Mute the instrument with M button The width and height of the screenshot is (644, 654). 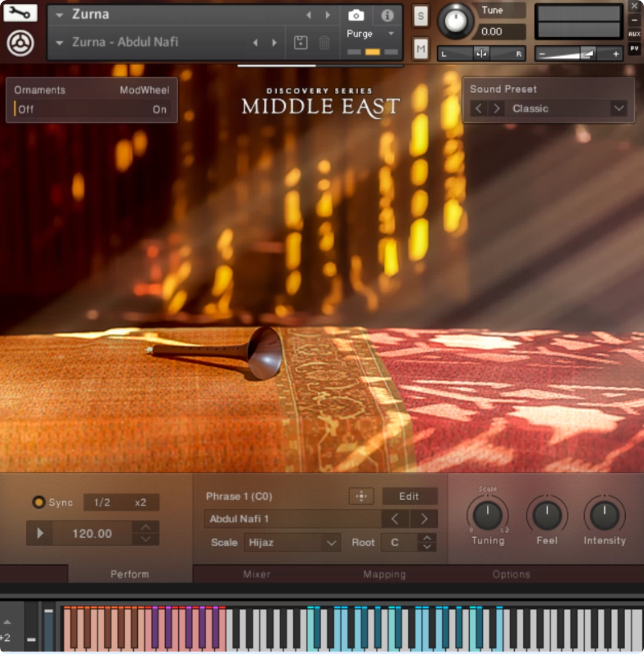pyautogui.click(x=421, y=49)
